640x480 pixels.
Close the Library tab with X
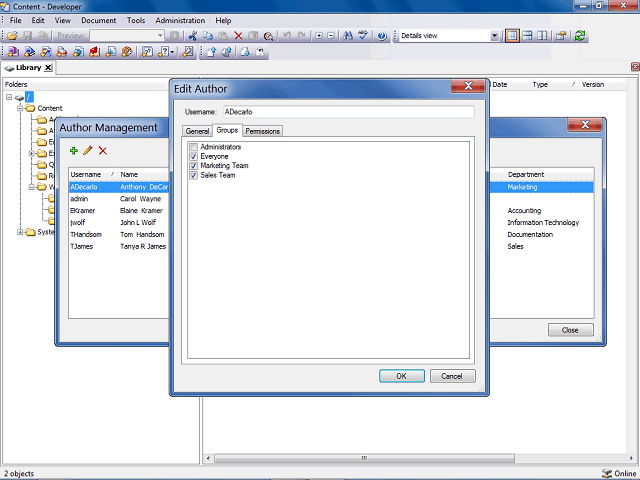pyautogui.click(x=48, y=68)
